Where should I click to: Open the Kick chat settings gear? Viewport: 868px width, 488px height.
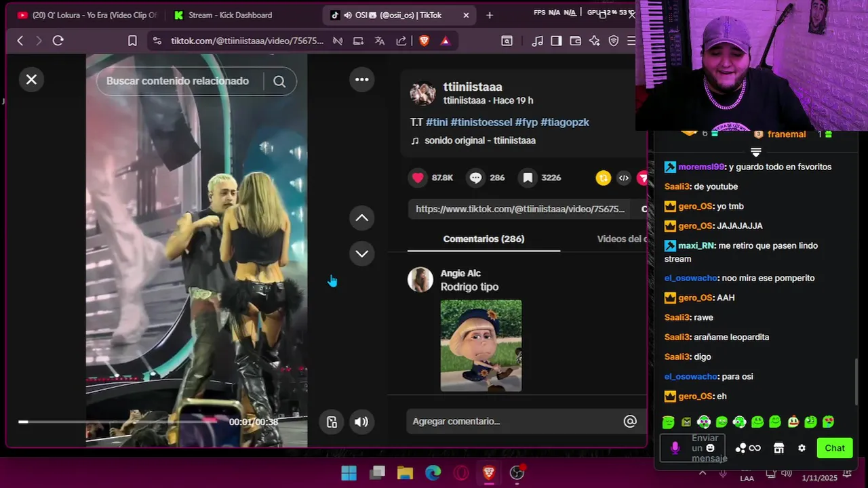pos(802,448)
